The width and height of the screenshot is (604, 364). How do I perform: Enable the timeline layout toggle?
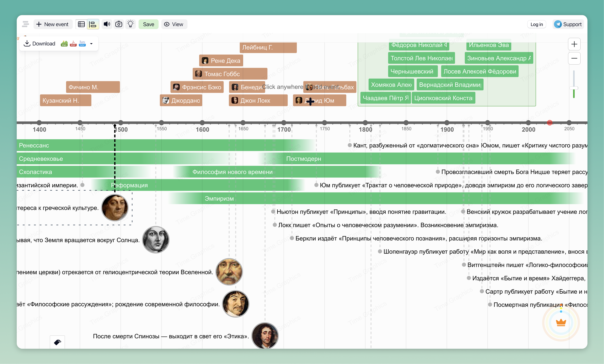point(93,24)
